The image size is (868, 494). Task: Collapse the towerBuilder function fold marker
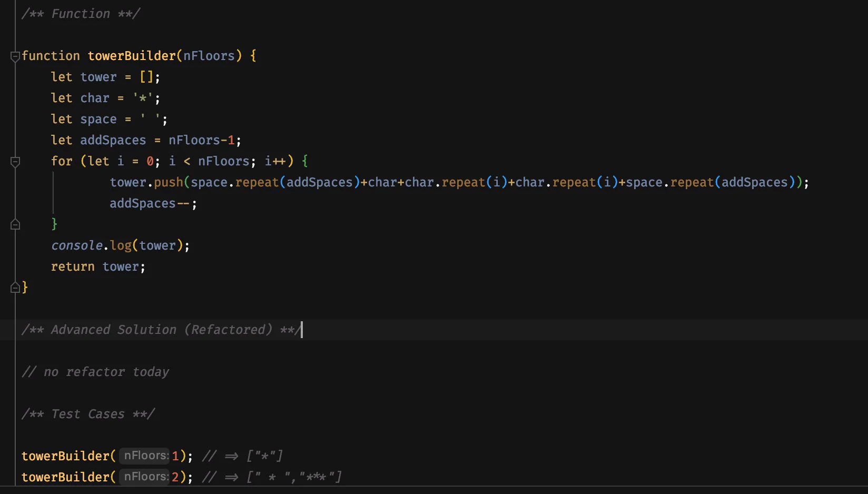click(15, 56)
